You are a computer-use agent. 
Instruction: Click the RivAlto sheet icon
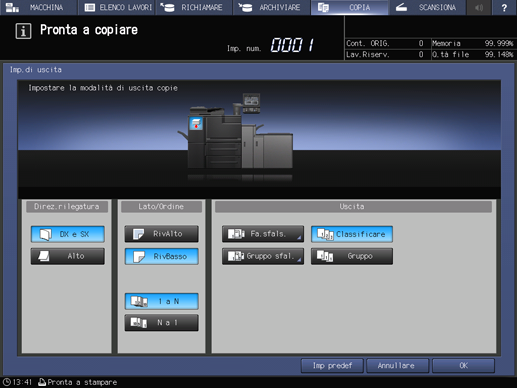[138, 234]
